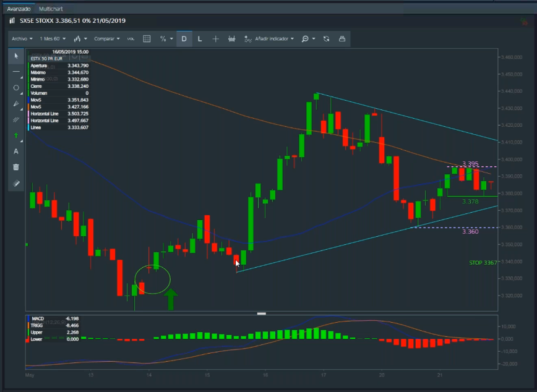Select the parallel channel lines tool
The image size is (537, 392).
point(16,119)
